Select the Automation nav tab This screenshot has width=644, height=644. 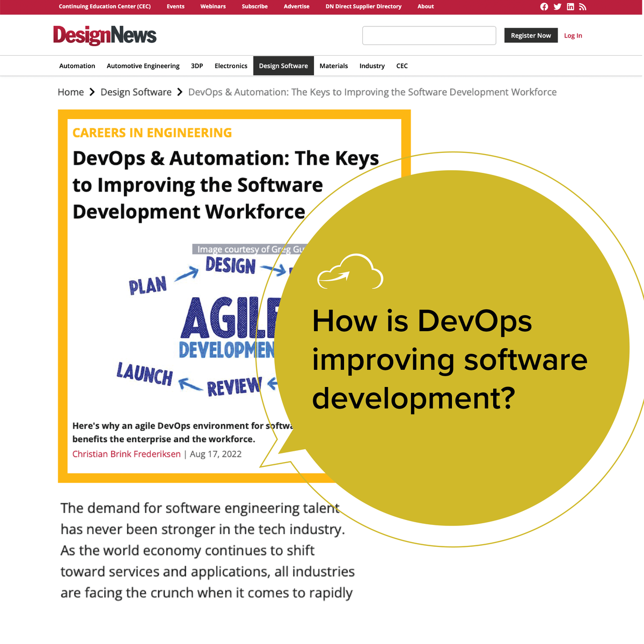pyautogui.click(x=77, y=66)
